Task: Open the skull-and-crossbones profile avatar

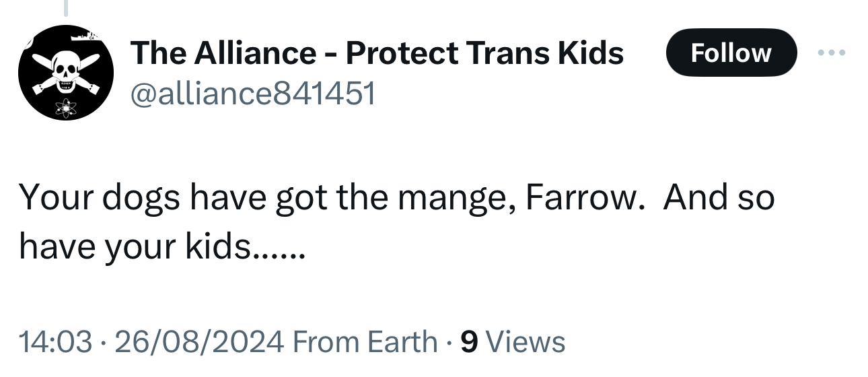Action: [65, 73]
